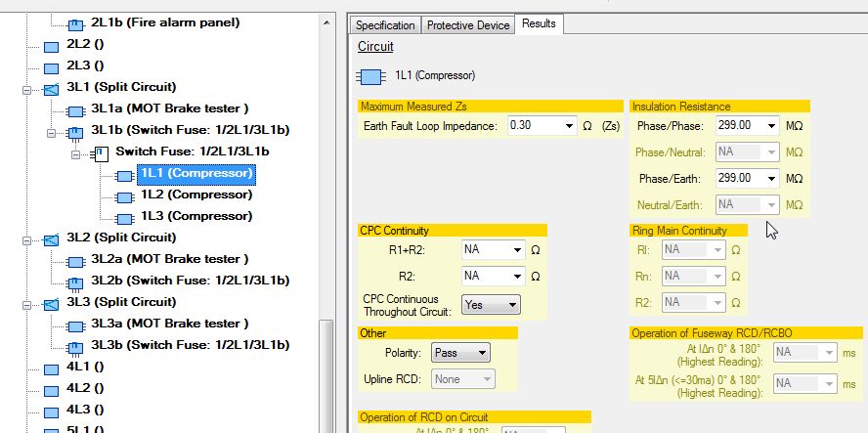Collapse the Switch Fuse 1/2L1/3L1b board node

76,155
